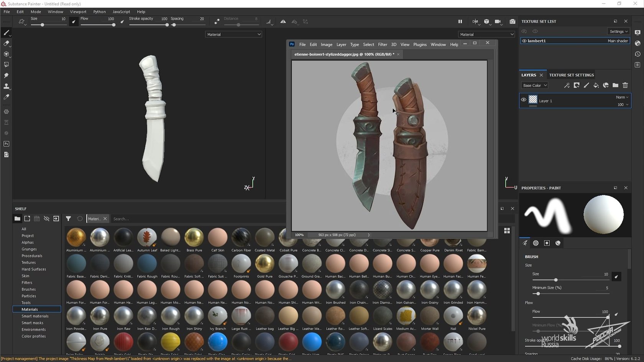
Task: Select the Leather bag material
Action: coord(264,319)
